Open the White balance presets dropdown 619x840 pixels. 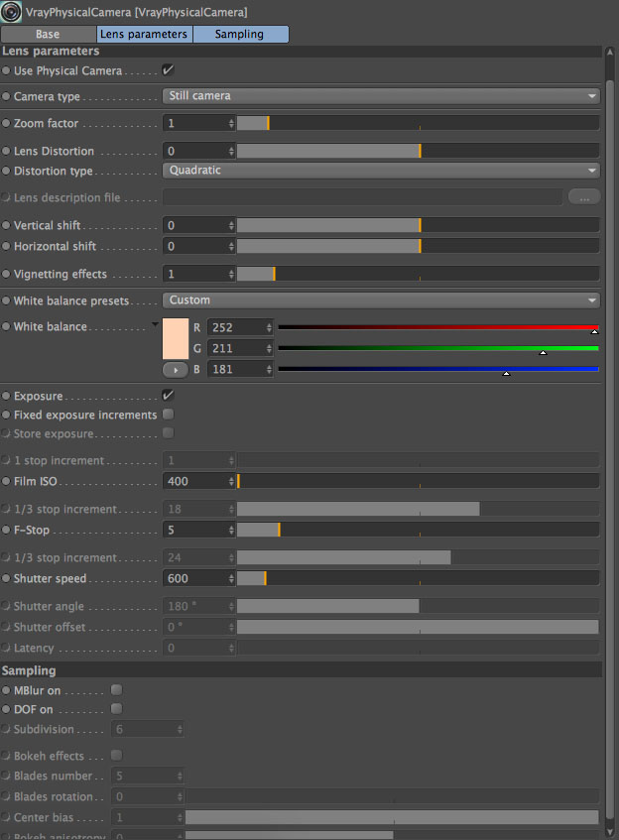pyautogui.click(x=381, y=300)
